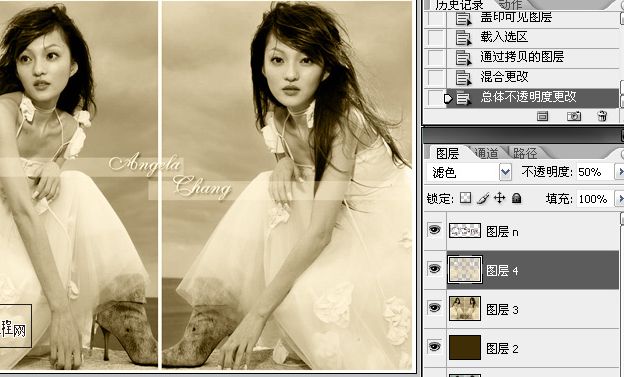Click the 混合更改 history state icon
624x377 pixels.
click(x=463, y=78)
